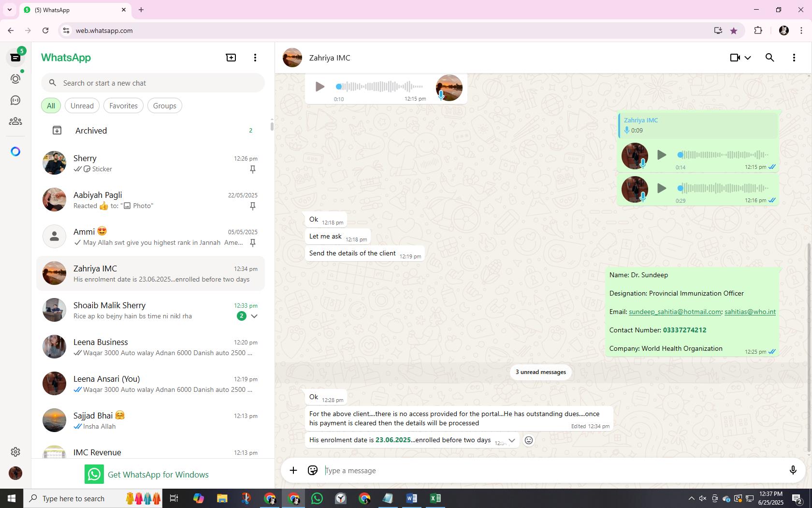Open the Meta AI circle icon
This screenshot has width=812, height=508.
15,151
